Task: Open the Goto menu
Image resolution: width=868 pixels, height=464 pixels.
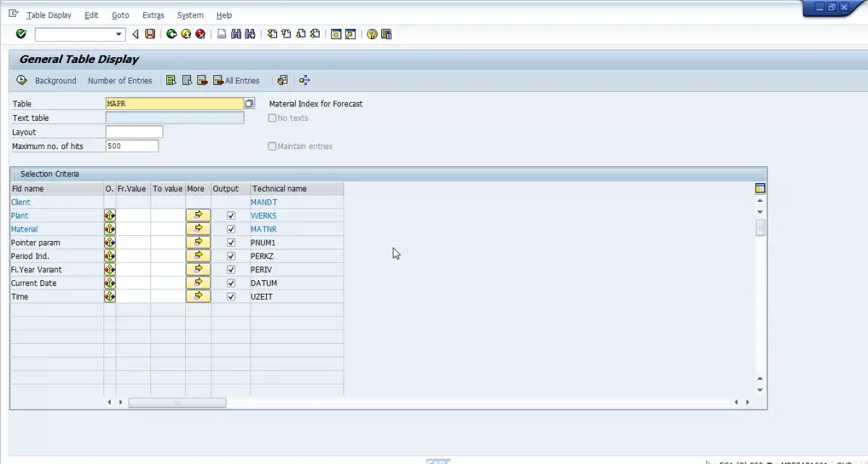Action: tap(120, 15)
